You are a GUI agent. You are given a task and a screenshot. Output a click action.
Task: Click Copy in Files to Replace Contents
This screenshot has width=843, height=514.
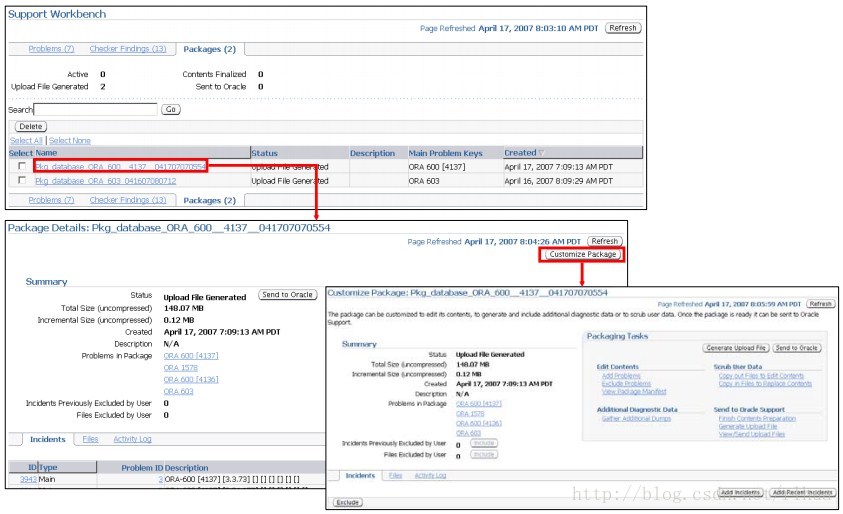pyautogui.click(x=765, y=384)
